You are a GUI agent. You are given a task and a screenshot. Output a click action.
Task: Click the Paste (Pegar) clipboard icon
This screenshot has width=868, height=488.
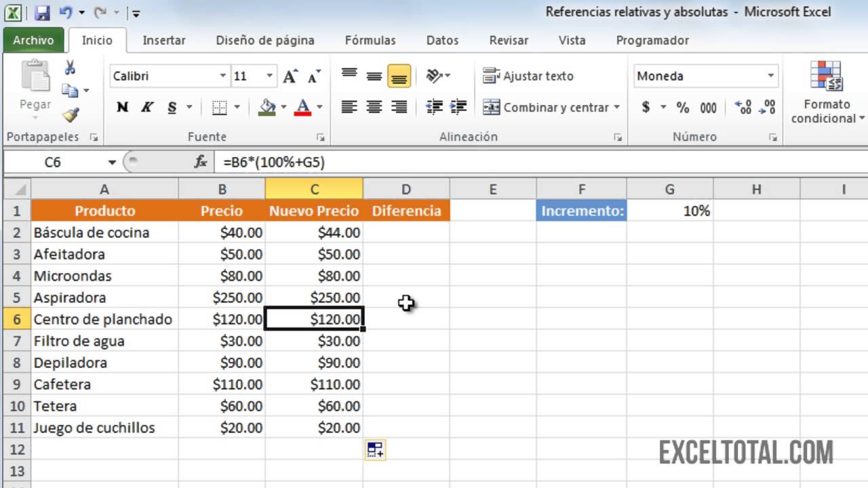click(x=35, y=76)
